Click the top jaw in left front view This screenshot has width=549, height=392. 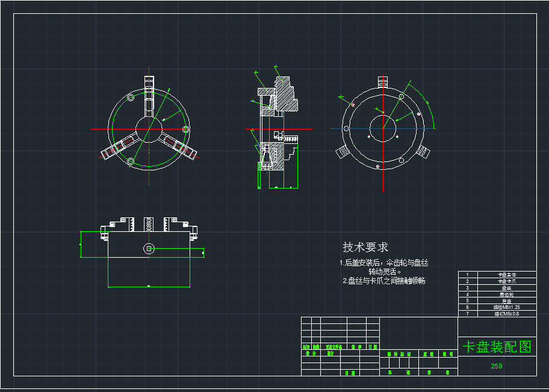click(149, 95)
